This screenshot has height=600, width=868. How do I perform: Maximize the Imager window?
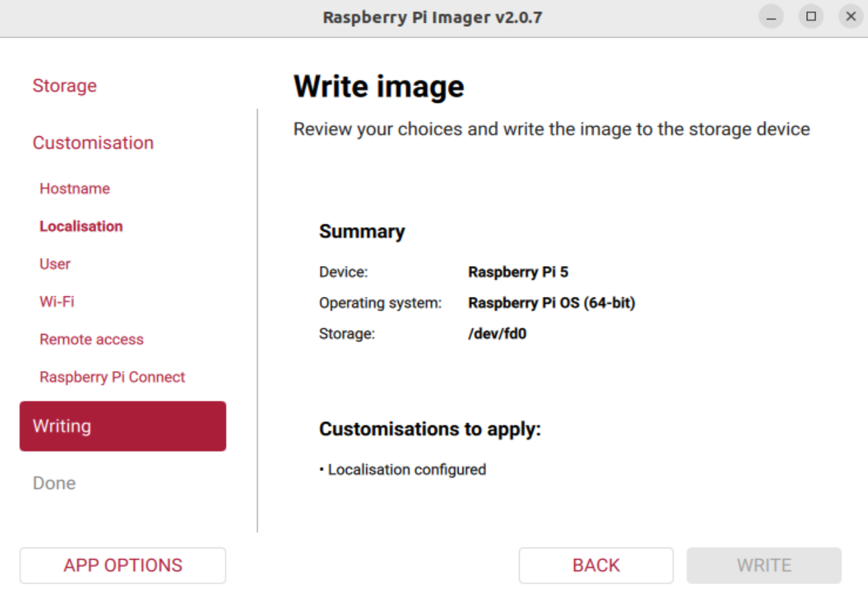[812, 17]
